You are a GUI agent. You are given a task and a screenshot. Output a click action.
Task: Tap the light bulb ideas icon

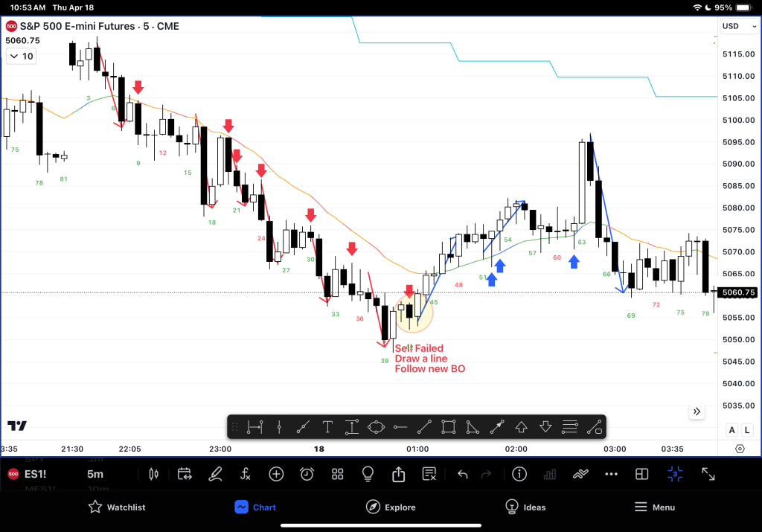point(368,474)
